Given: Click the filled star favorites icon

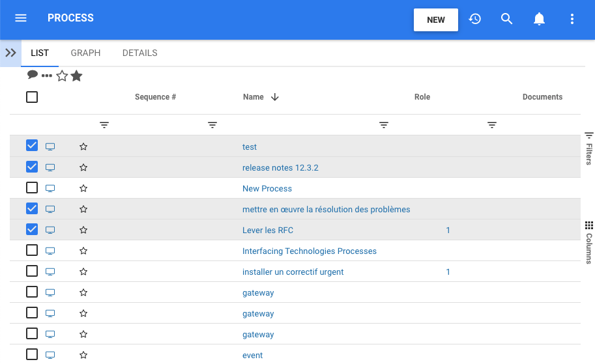Looking at the screenshot, I should pyautogui.click(x=77, y=76).
